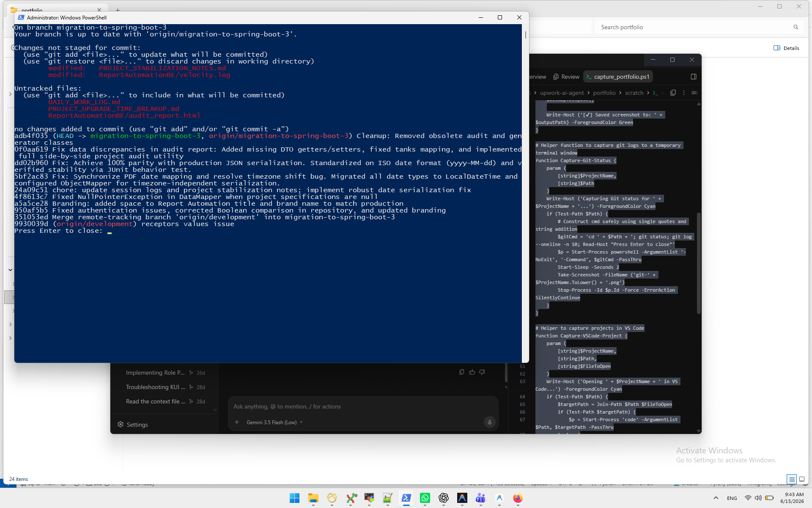Click search magnifier in Search portfolio box
Screen dimensions: 812x508
pos(796,27)
